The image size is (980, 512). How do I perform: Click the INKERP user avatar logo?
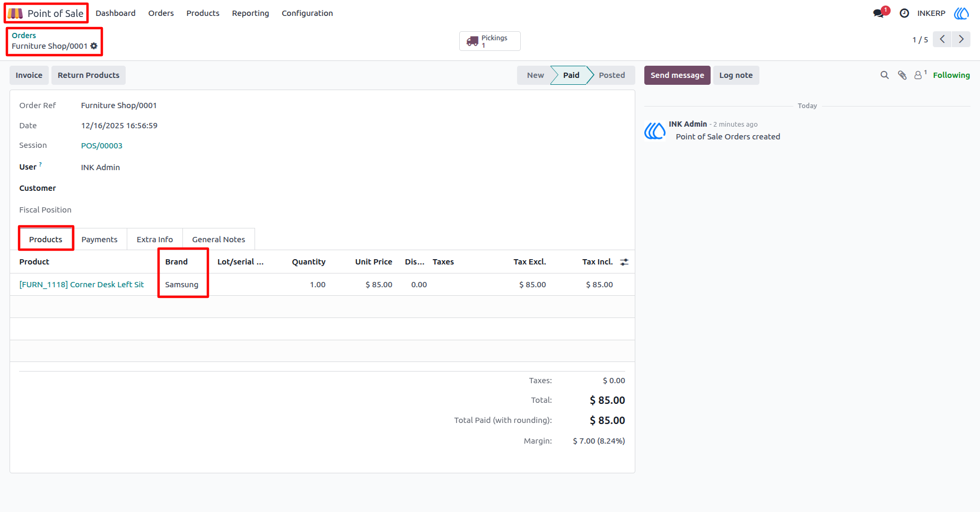pos(961,13)
